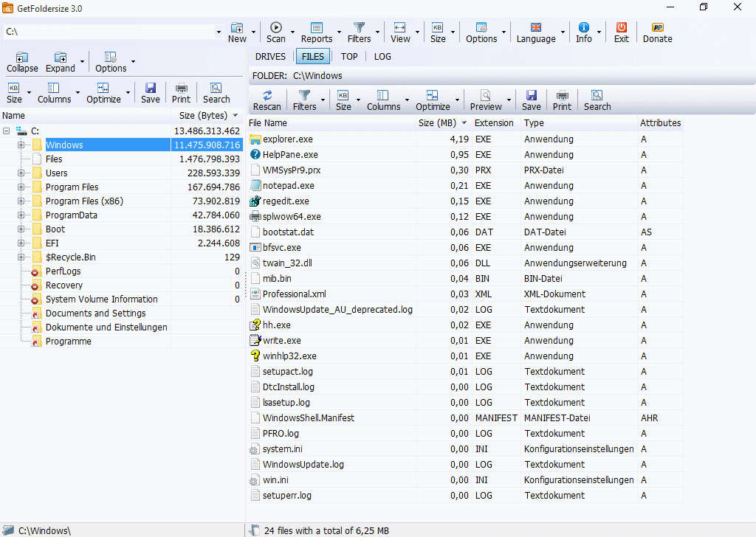This screenshot has height=537, width=756.
Task: Open the LOG tab
Action: coord(382,56)
